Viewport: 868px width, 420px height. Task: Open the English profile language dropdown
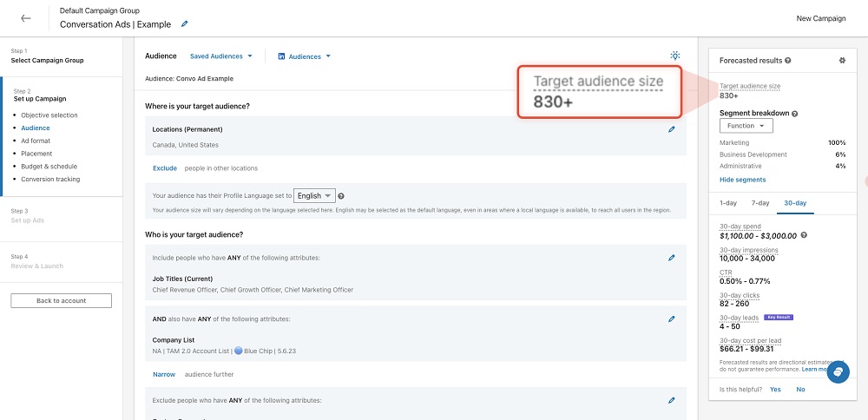(x=314, y=196)
